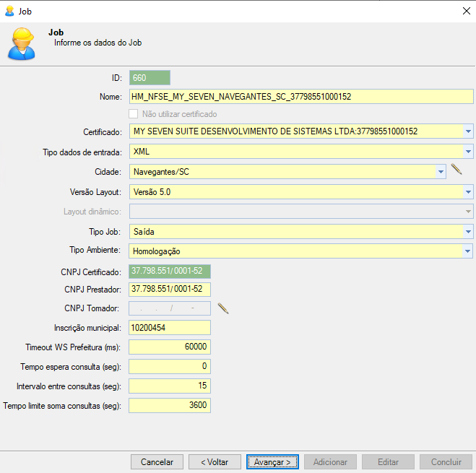Click into the Nome text field

[x=300, y=96]
